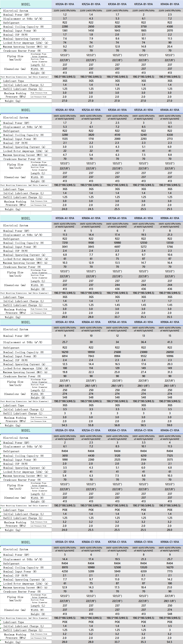183x644 pixels.
Task: Click the 5289 input power value
Action: pos(91,572)
